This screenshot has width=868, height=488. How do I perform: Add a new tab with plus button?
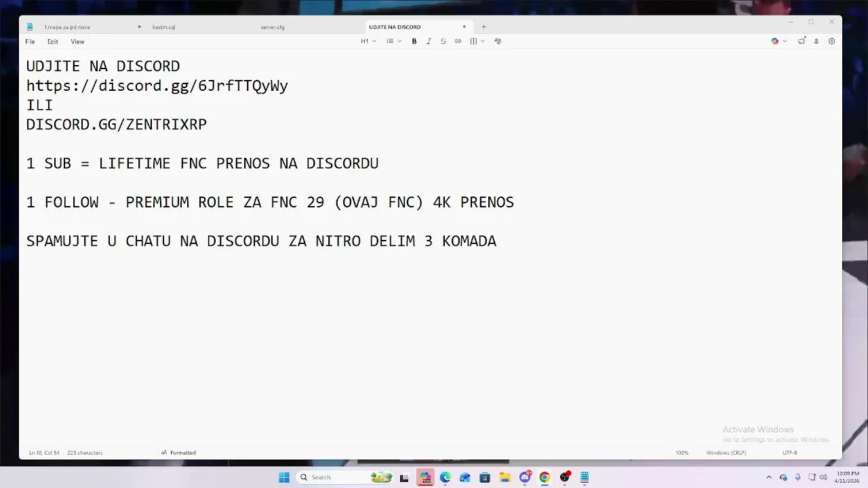click(484, 27)
